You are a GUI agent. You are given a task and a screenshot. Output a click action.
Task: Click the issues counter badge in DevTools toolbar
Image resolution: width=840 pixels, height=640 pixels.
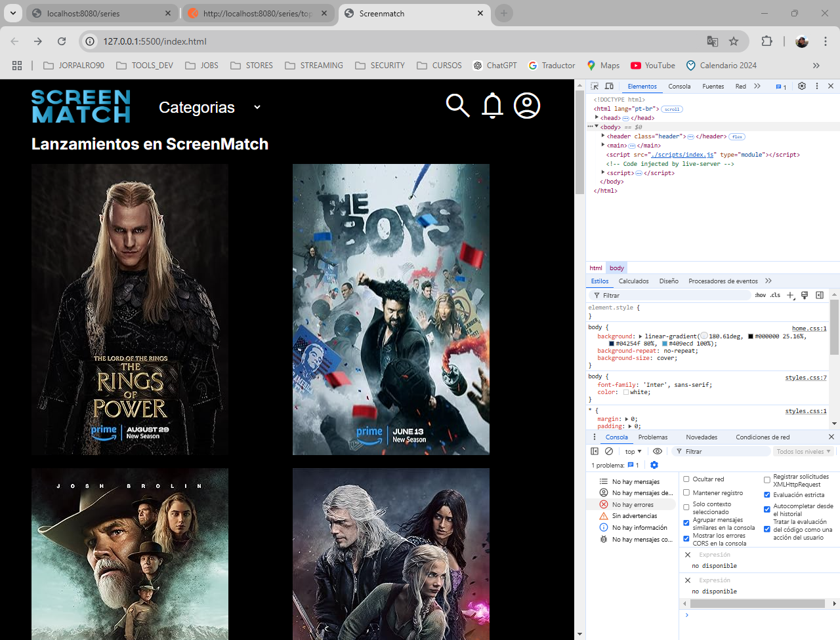(781, 87)
